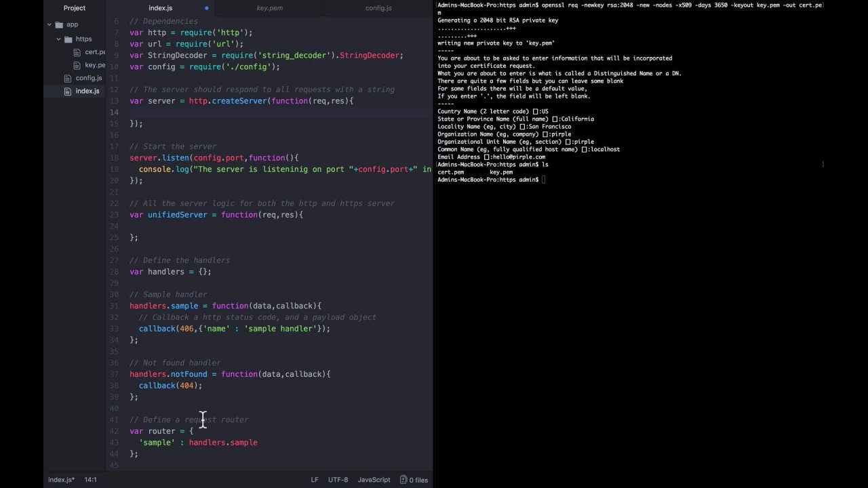Collapse the https folder chevron
868x488 pixels.
point(58,39)
